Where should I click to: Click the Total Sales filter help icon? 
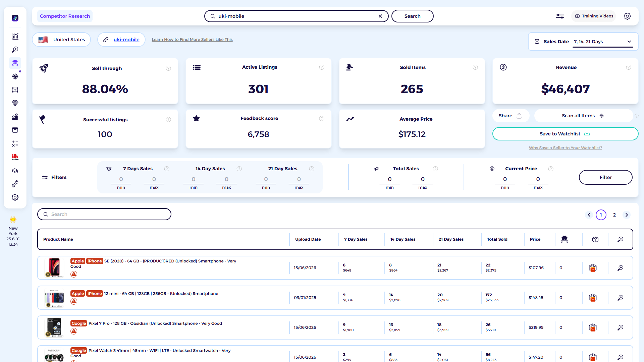pyautogui.click(x=435, y=169)
